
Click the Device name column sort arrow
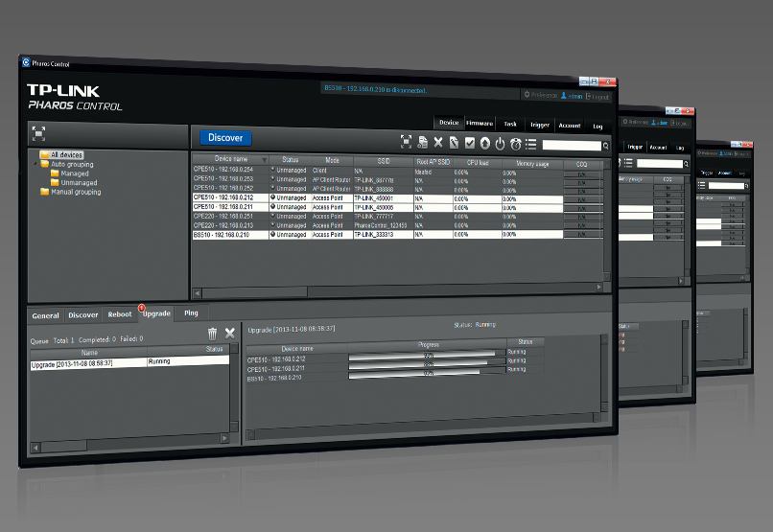265,160
